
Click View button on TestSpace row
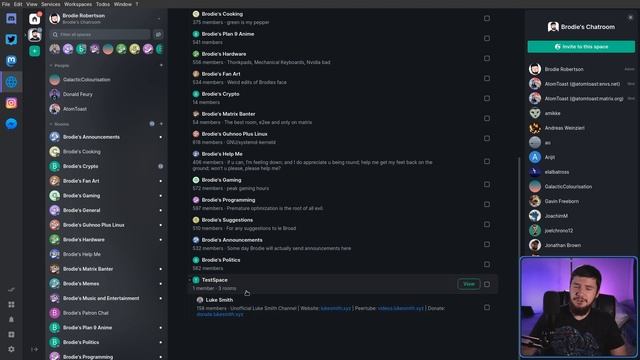point(469,284)
